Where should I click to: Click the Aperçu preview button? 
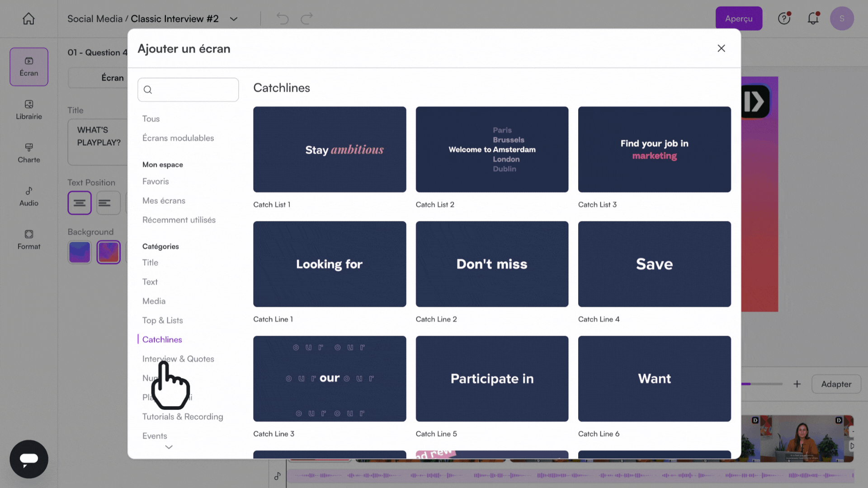click(x=739, y=19)
